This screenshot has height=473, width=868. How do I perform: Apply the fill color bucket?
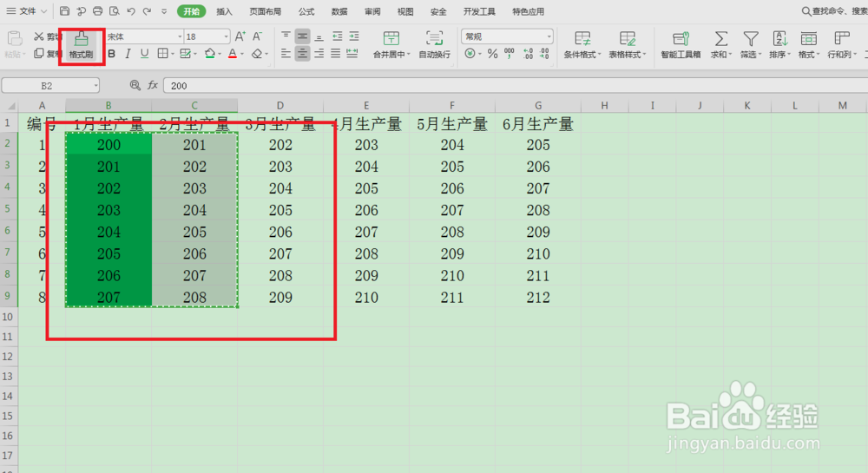[210, 54]
